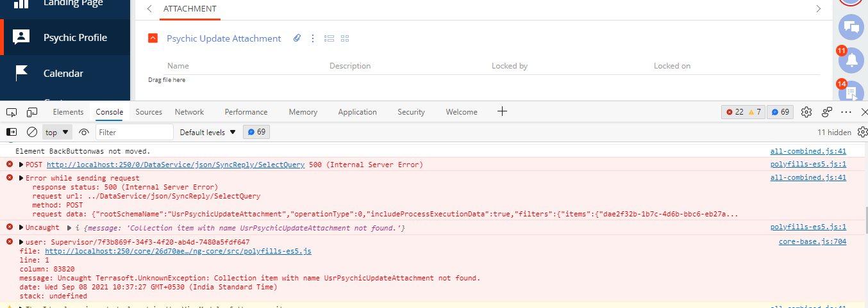
Task: Open the process tasks icon with 14 badge
Action: 851,92
